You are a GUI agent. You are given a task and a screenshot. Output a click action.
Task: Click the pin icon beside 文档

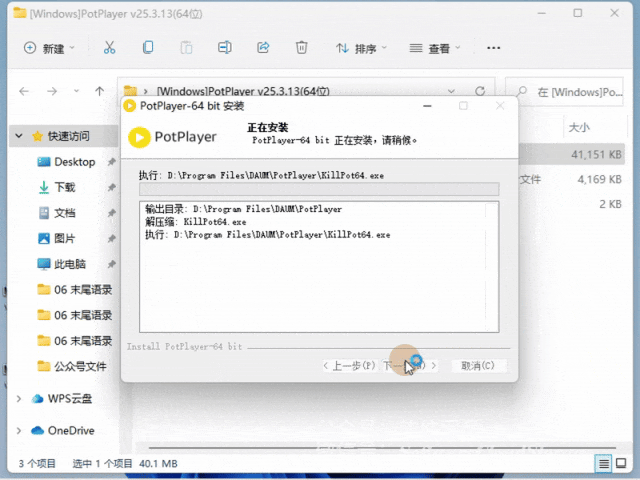tap(111, 213)
